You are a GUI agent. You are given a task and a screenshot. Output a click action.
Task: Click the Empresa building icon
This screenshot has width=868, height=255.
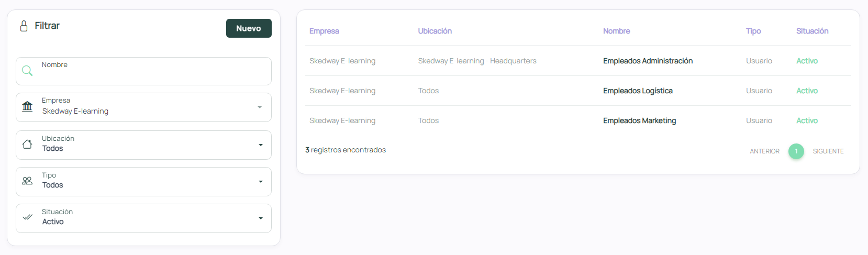click(27, 107)
